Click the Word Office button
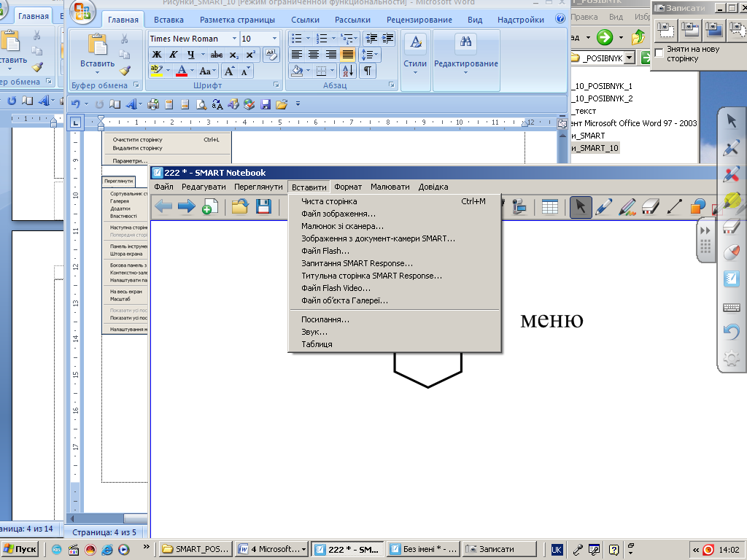This screenshot has height=560, width=747. click(82, 12)
